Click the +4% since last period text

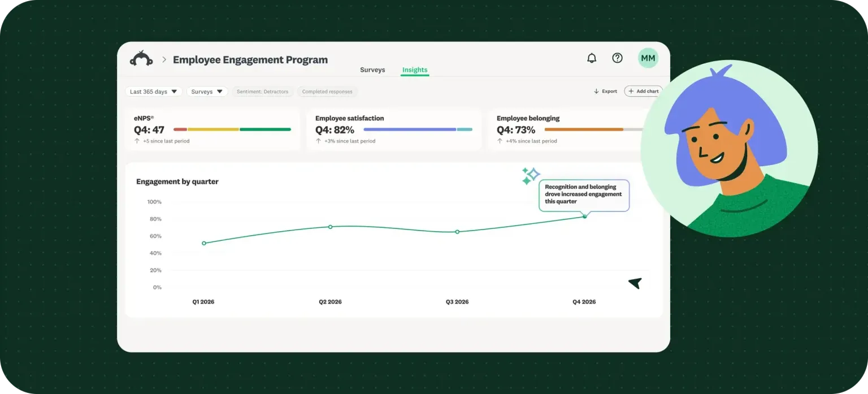(x=531, y=141)
